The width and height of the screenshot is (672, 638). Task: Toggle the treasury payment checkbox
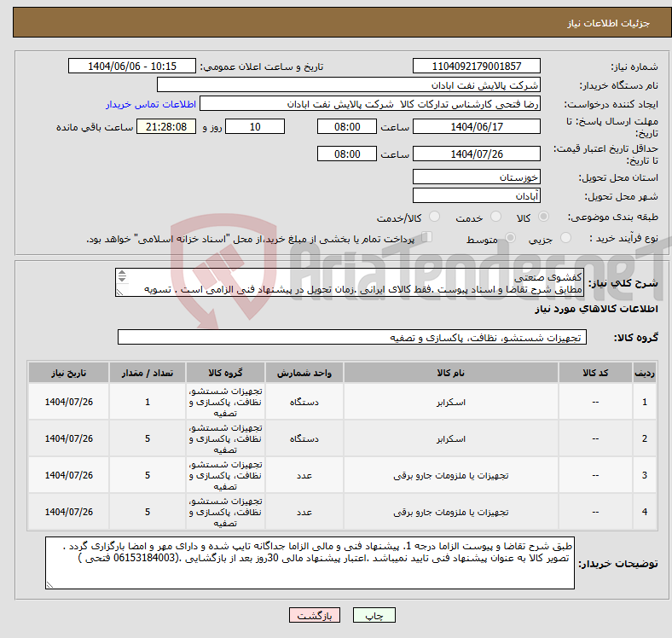coord(427,239)
